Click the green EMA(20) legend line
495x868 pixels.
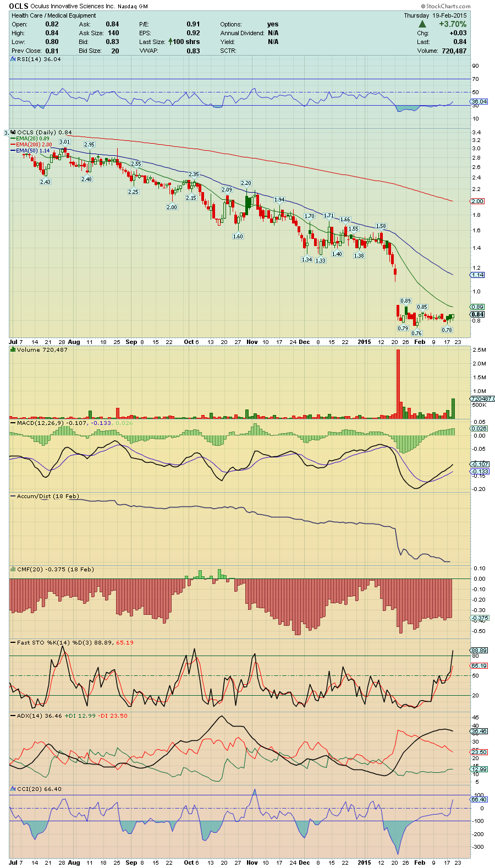tap(13, 139)
